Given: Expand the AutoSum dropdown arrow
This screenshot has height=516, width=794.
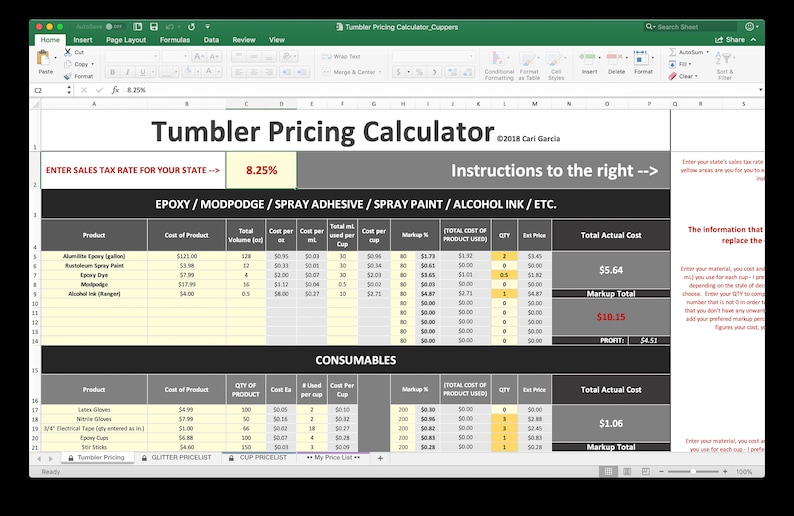Looking at the screenshot, I should tap(707, 52).
